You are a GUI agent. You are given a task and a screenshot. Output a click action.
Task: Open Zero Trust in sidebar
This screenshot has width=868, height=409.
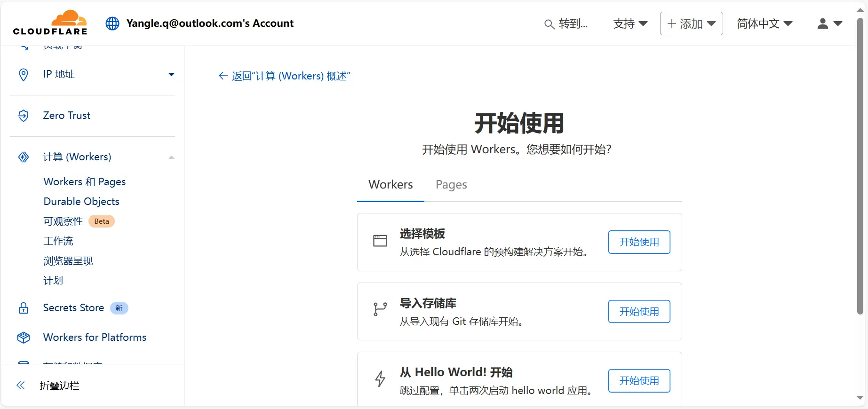point(67,116)
